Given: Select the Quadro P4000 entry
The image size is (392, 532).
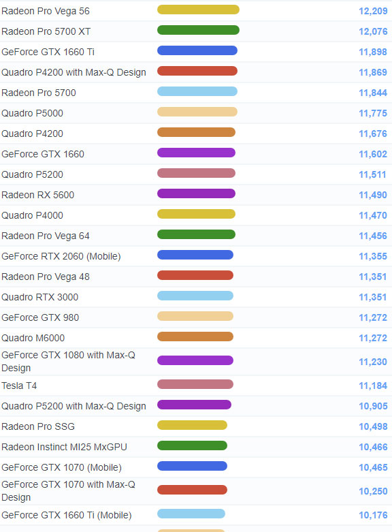Looking at the screenshot, I should coord(32,215).
